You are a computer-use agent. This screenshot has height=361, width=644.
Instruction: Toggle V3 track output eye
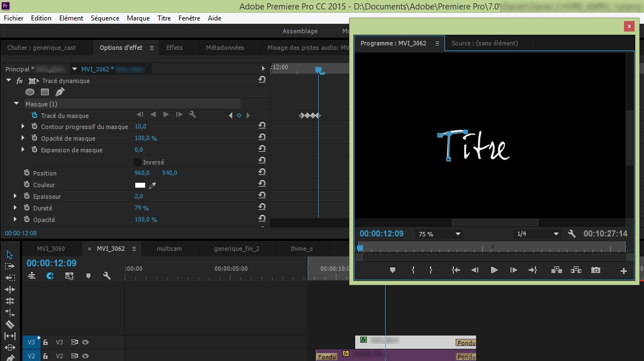coord(85,342)
